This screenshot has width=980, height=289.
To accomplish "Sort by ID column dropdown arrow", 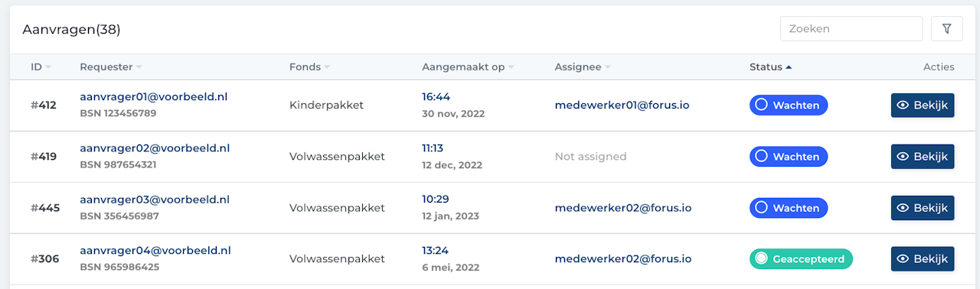I will (x=49, y=67).
